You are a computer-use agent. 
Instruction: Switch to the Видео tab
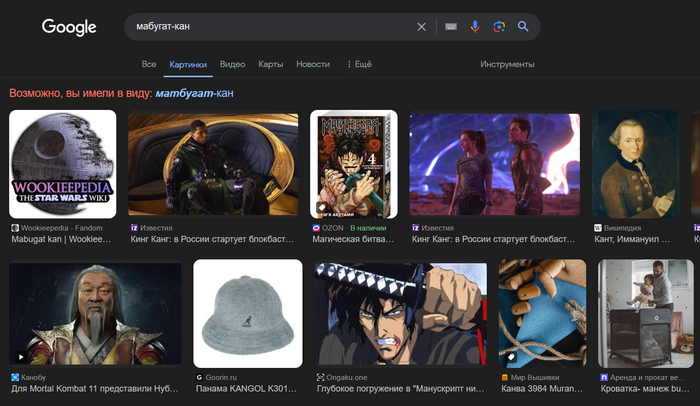[x=232, y=64]
